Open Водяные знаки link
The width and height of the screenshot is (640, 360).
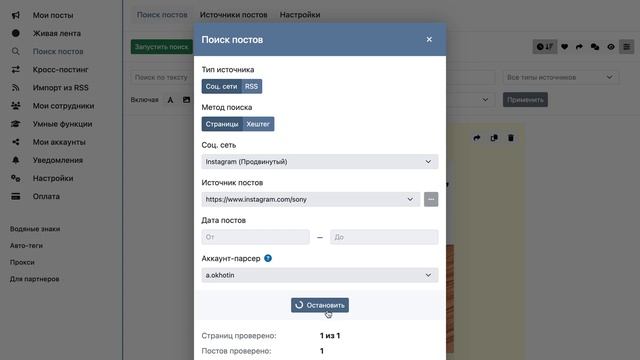[35, 229]
